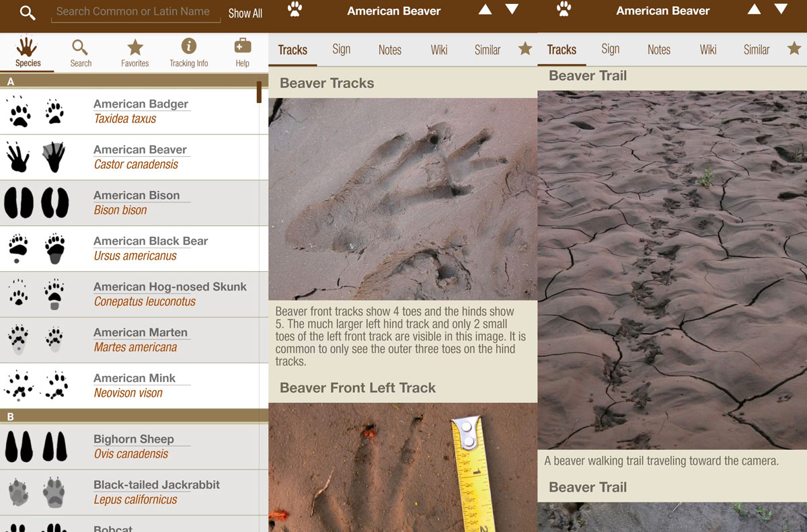Switch to Sign tab in middle panel
807x532 pixels.
341,49
